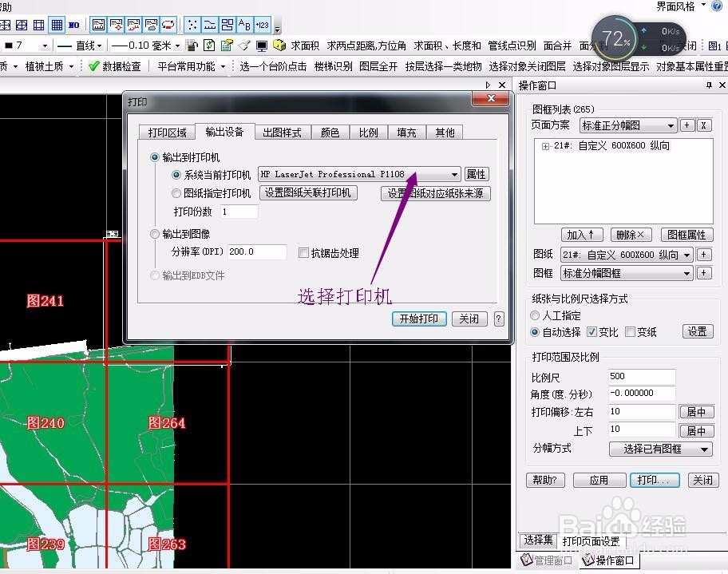The width and height of the screenshot is (728, 574).
Task: Click the X button next to 页面方案
Action: 704,125
